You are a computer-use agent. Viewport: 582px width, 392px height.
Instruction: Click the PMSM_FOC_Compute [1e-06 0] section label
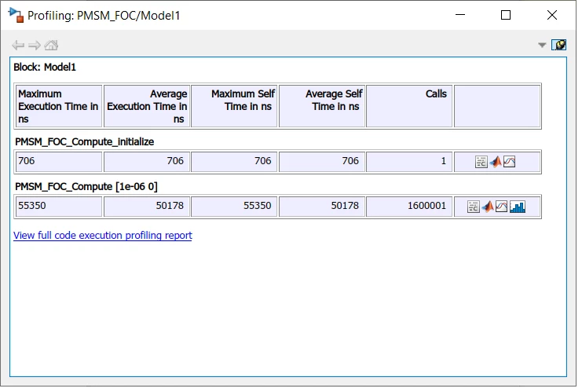click(86, 186)
